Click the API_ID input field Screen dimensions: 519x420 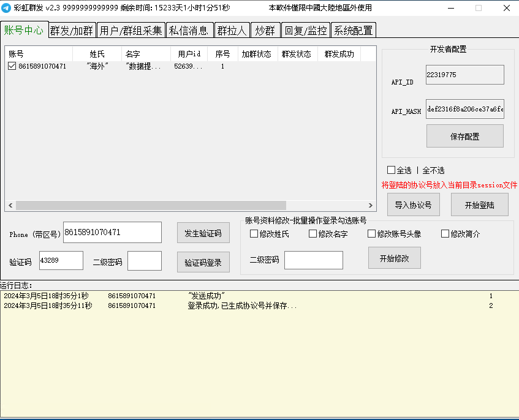coord(464,75)
